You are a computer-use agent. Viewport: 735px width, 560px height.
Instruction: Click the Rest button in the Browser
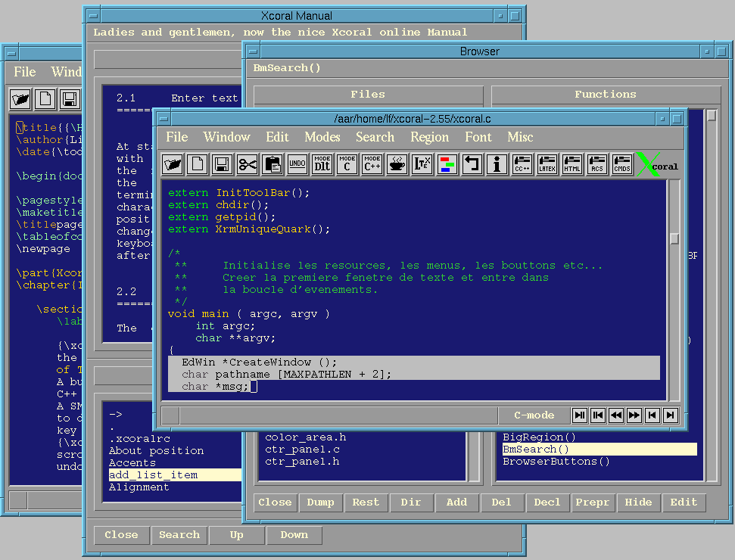(366, 502)
